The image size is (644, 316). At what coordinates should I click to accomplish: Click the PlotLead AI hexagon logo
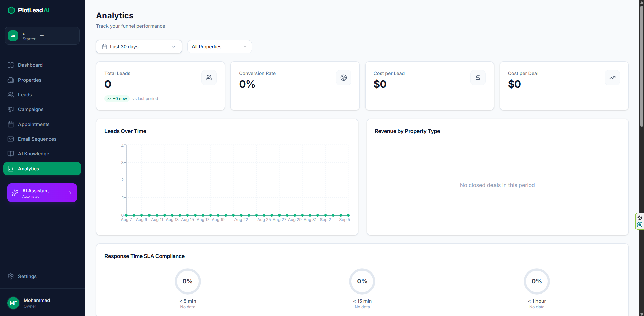coord(11,10)
